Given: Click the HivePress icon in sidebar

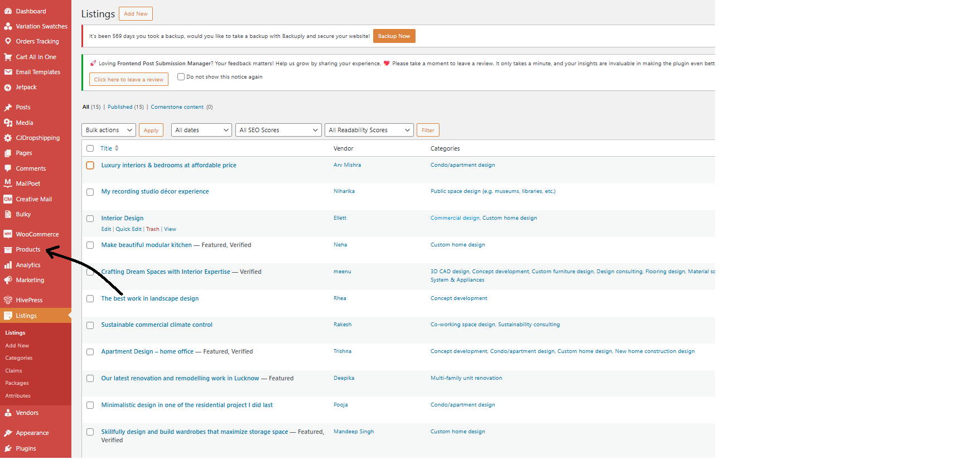Looking at the screenshot, I should 8,300.
